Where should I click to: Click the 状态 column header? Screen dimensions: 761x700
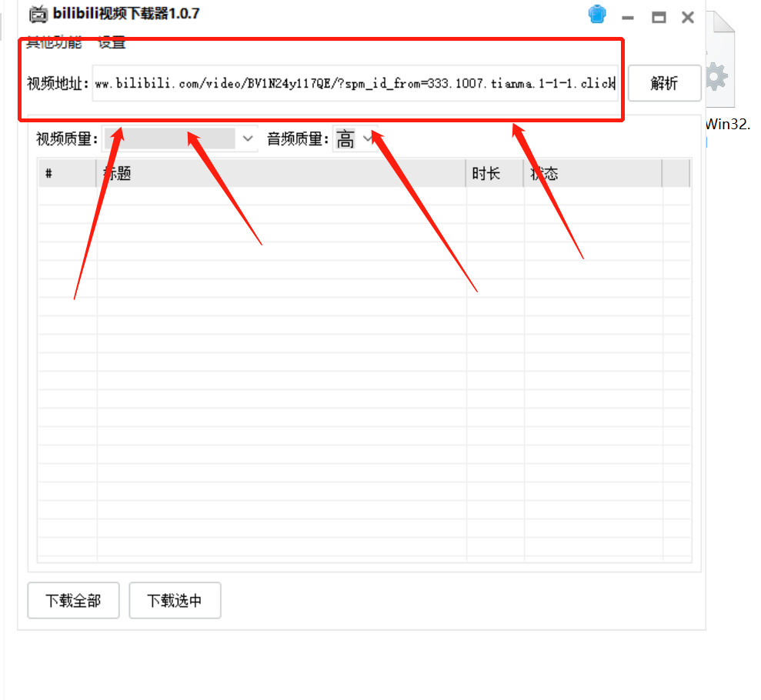coord(592,173)
